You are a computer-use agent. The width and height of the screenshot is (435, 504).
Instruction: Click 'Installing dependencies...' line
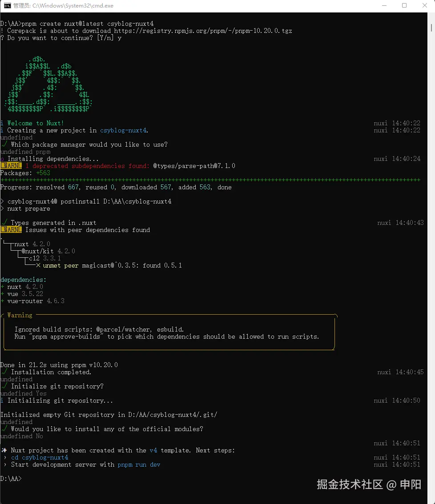click(x=49, y=159)
